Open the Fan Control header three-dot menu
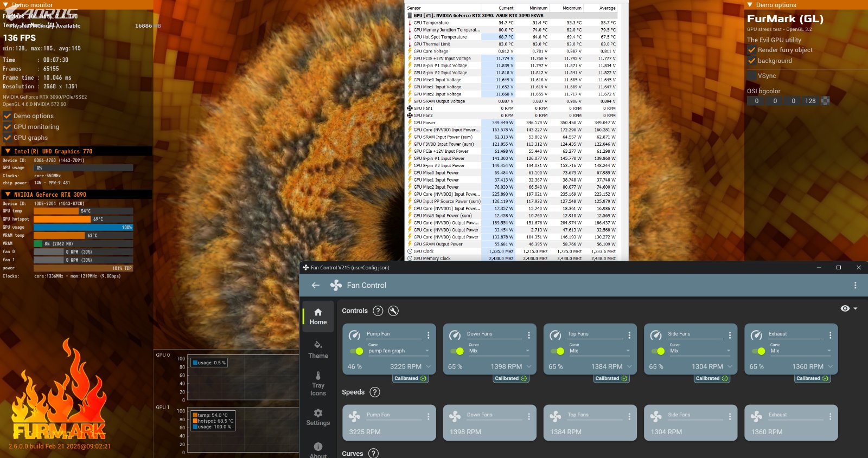This screenshot has height=458, width=868. (855, 285)
